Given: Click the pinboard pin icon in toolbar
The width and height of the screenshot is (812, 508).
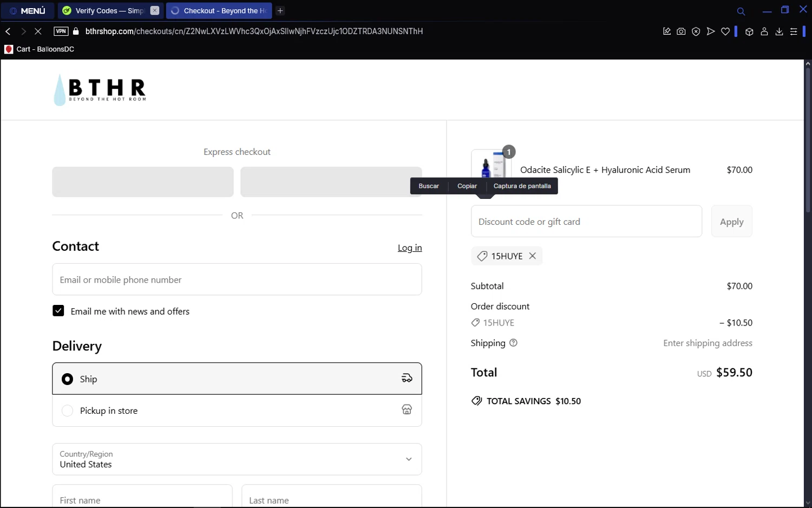Looking at the screenshot, I should pos(667,31).
